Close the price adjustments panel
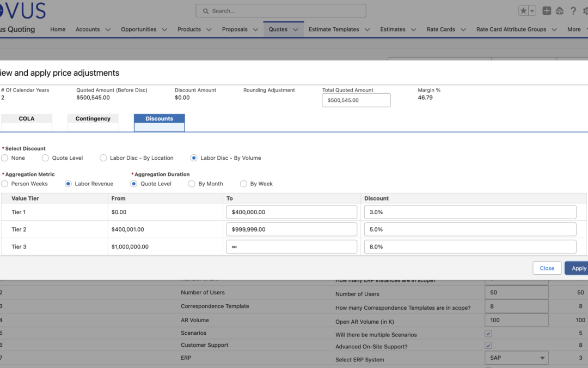Viewport: 588px width, 368px height. coord(547,268)
